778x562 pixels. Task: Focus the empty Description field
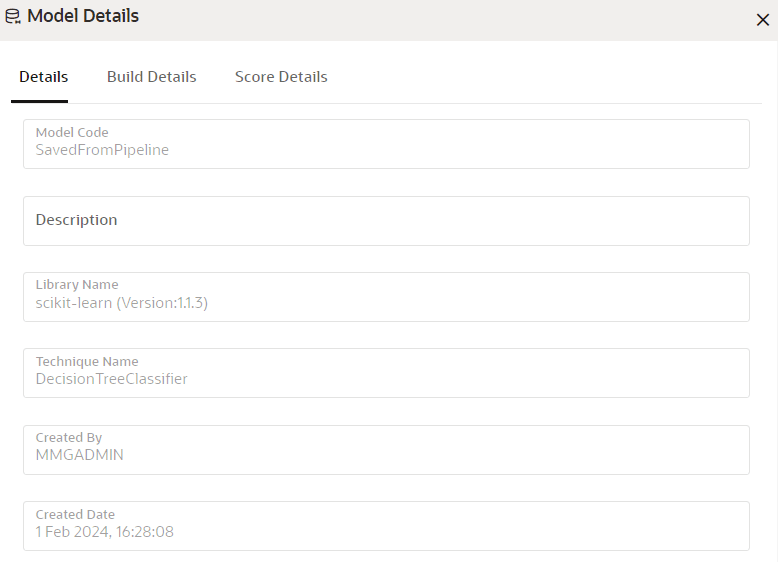point(386,221)
